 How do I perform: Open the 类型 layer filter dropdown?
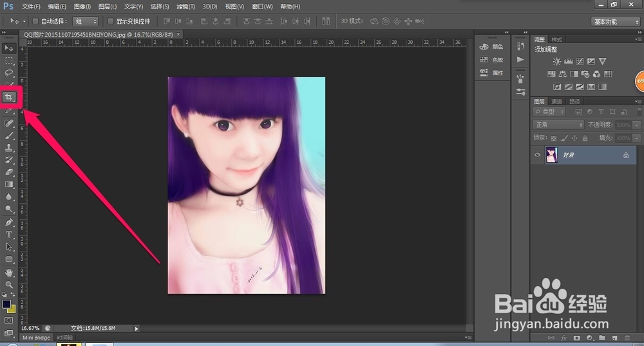(549, 111)
